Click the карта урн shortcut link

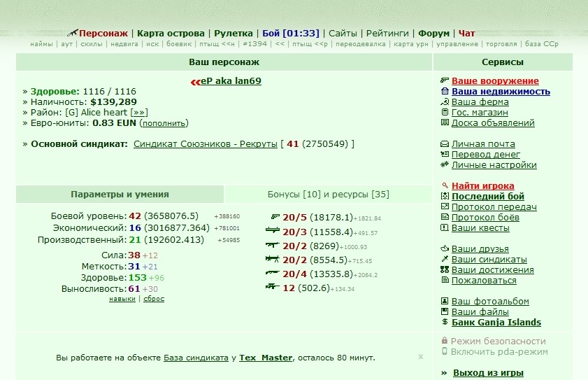point(410,44)
